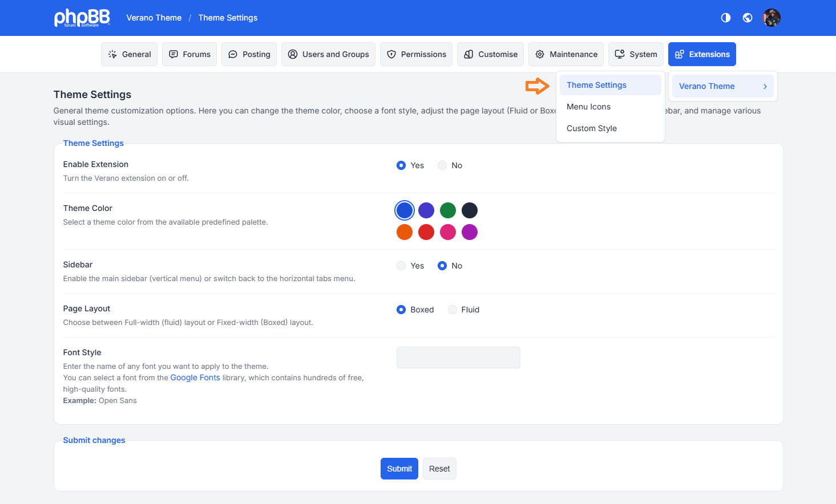The height and width of the screenshot is (504, 836).
Task: Select Fluid page layout
Action: click(x=453, y=310)
